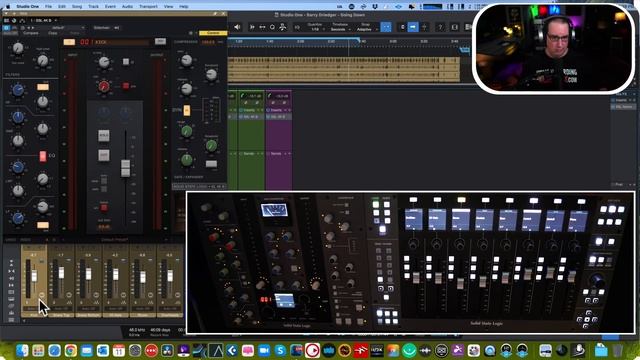The image size is (640, 360).
Task: Toggle the blue snap button next to Adaptive
Action: tap(386, 27)
